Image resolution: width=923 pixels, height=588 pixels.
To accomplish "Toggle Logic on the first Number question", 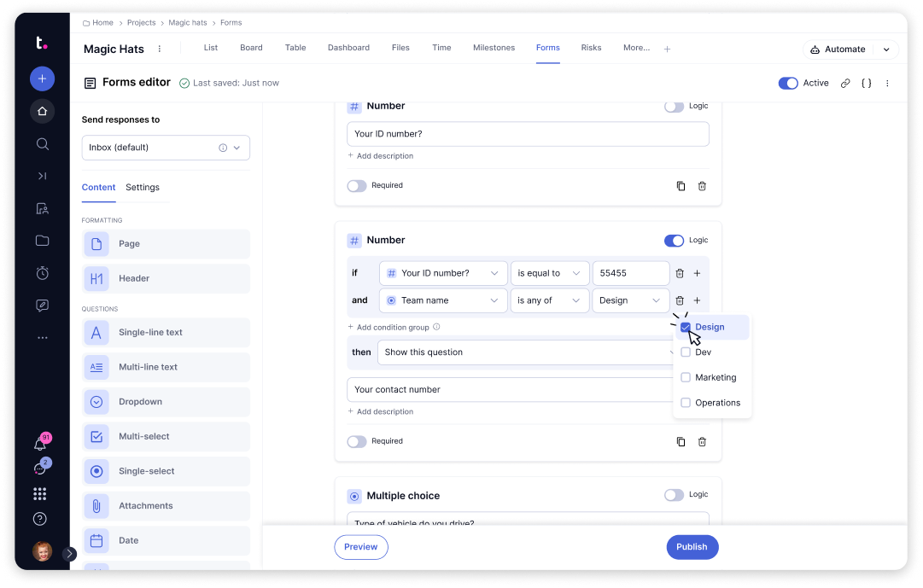I will (x=674, y=107).
